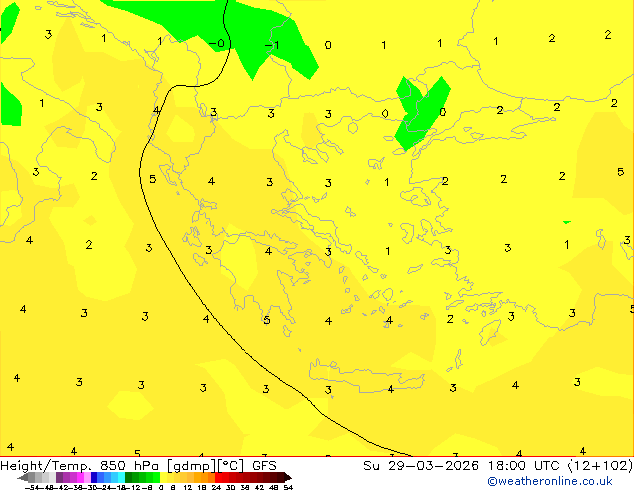Pick the cyan swatch in the temperature legend
The width and height of the screenshot is (634, 490).
[121, 477]
